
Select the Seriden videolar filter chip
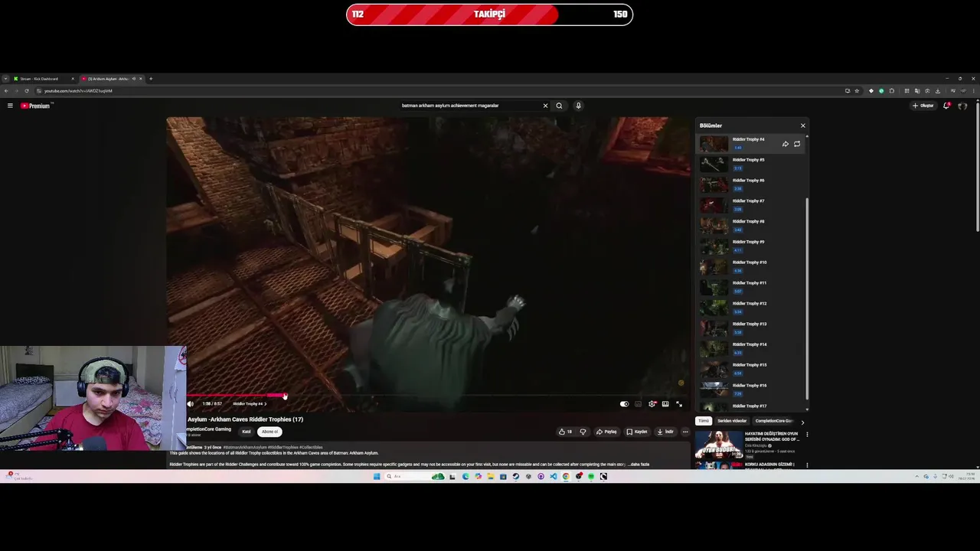pos(732,421)
